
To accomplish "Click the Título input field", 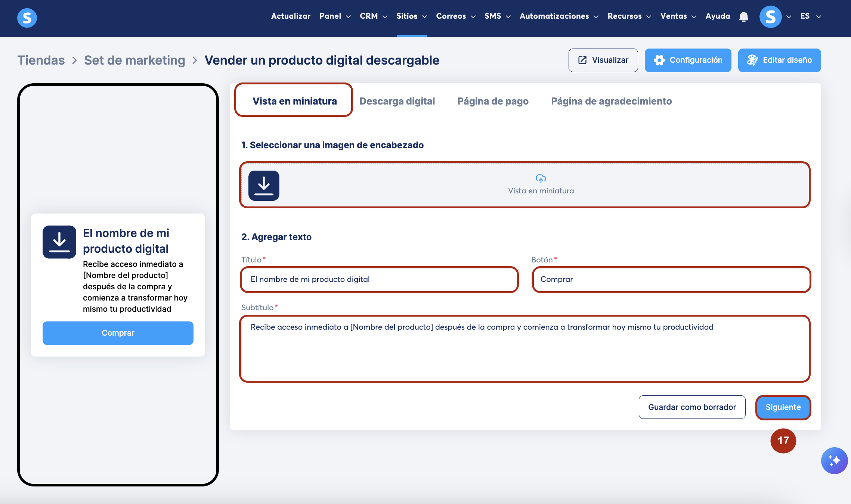I will (379, 279).
